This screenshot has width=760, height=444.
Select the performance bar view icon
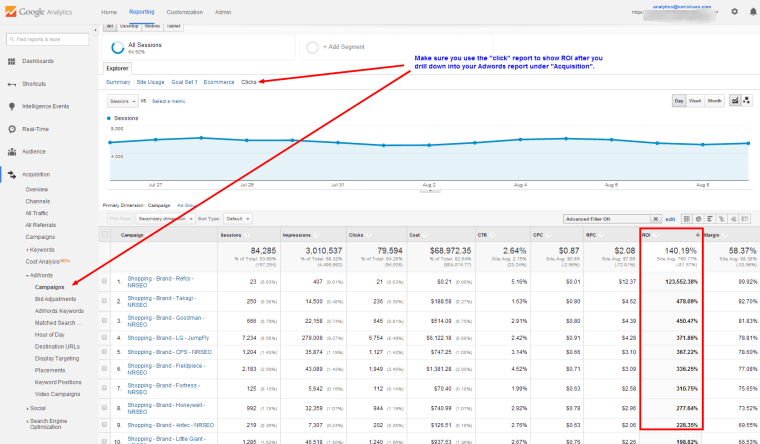click(710, 219)
